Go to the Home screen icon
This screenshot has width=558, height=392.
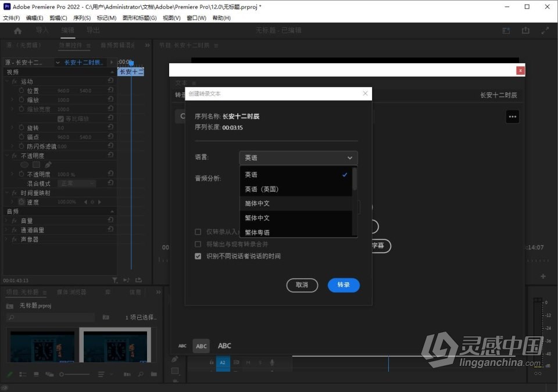click(17, 31)
